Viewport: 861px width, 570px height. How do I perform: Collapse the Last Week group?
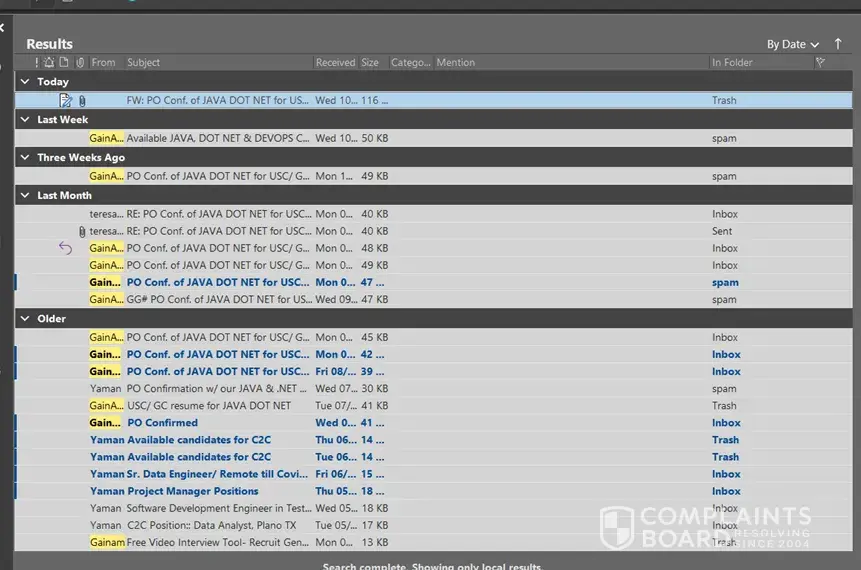click(26, 120)
